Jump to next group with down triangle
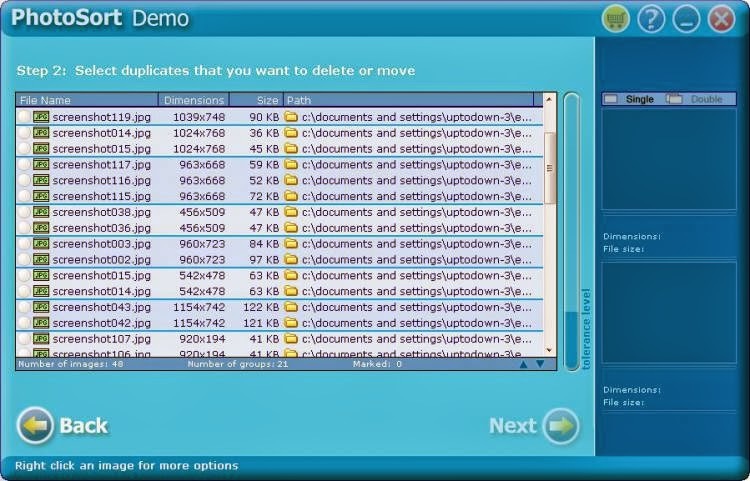The height and width of the screenshot is (481, 750). pyautogui.click(x=540, y=364)
